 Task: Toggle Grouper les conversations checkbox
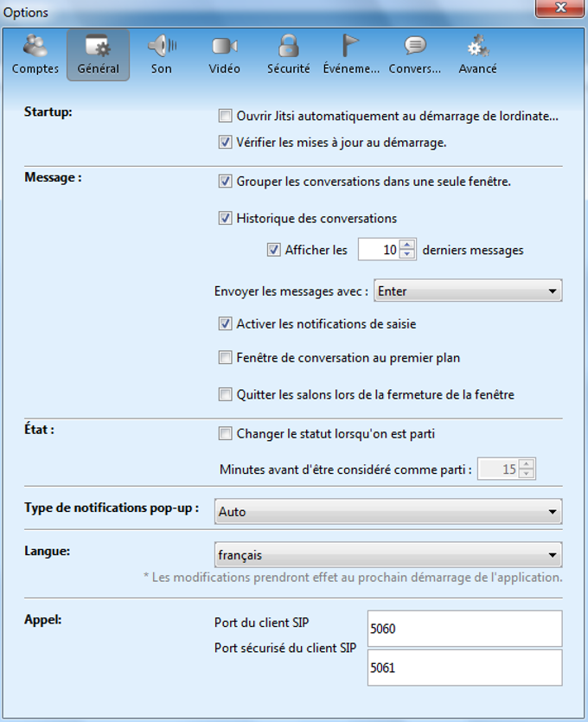225,182
